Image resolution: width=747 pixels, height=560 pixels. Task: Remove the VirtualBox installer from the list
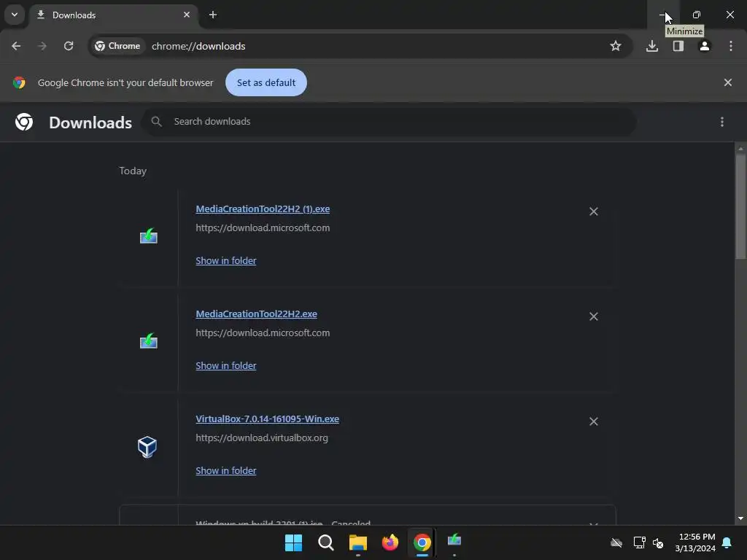(594, 421)
